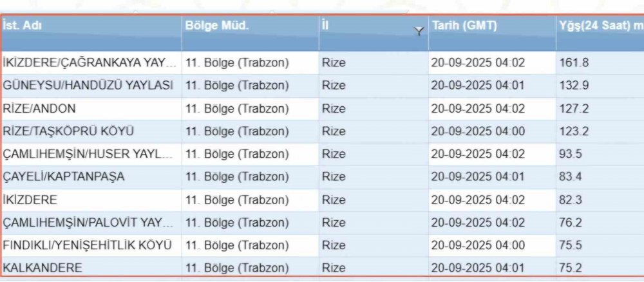Click the İl column header label
This screenshot has width=644, height=282.
tap(325, 26)
